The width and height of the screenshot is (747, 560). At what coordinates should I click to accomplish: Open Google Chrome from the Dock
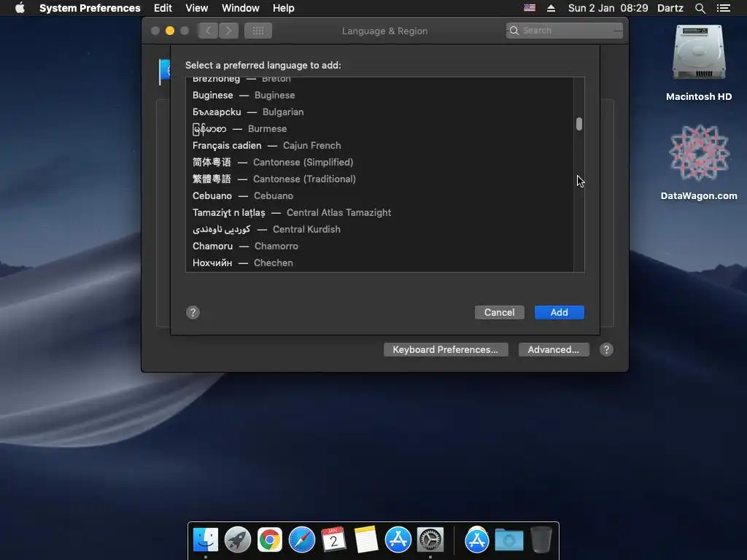(270, 540)
